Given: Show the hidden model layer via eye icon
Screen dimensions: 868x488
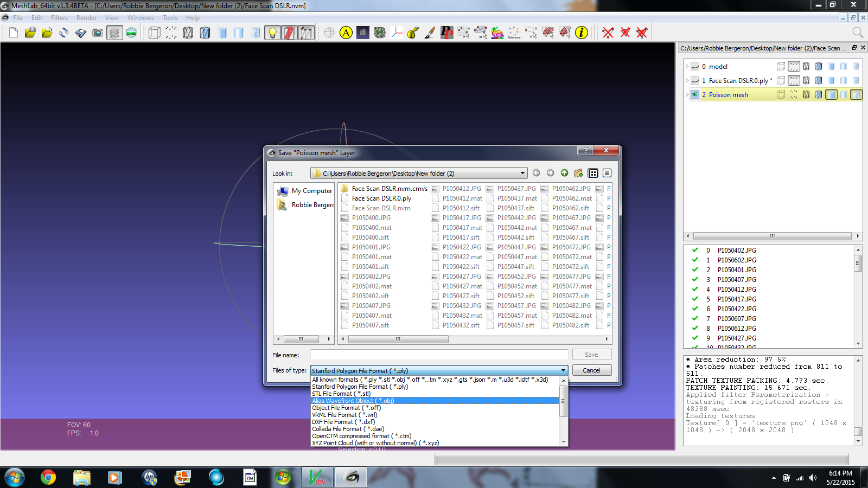Looking at the screenshot, I should point(695,66).
